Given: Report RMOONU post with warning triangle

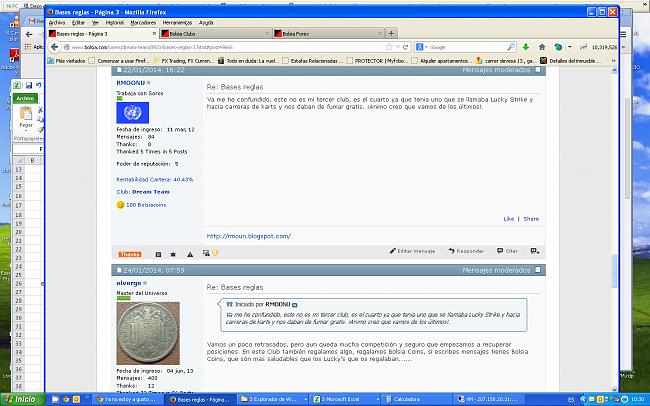Looking at the screenshot, I should (x=190, y=254).
